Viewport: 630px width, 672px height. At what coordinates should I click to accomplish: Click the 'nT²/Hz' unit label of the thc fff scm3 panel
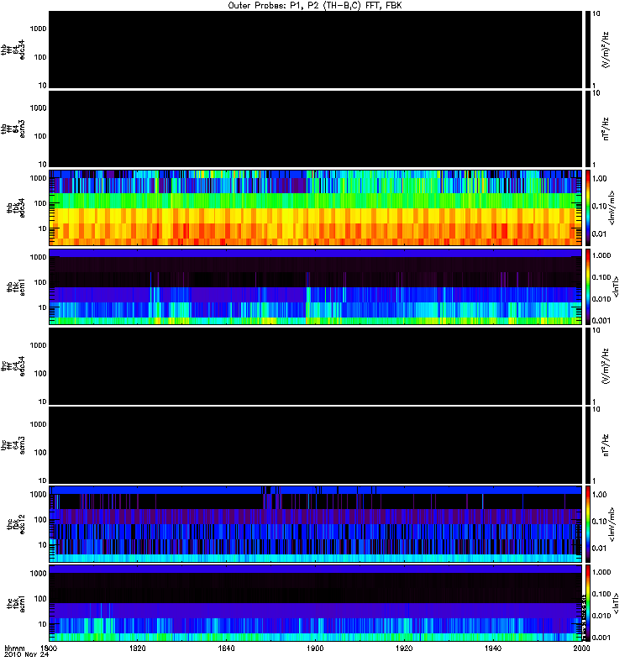(x=605, y=445)
